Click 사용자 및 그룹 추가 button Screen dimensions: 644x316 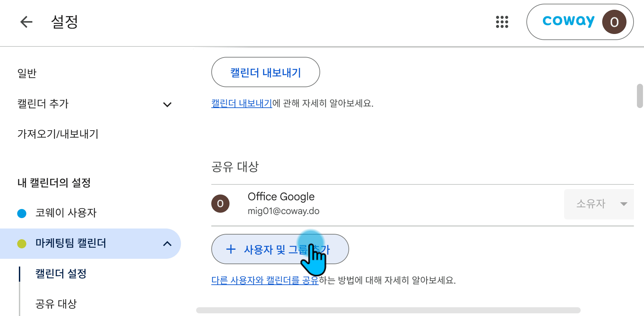pyautogui.click(x=280, y=249)
